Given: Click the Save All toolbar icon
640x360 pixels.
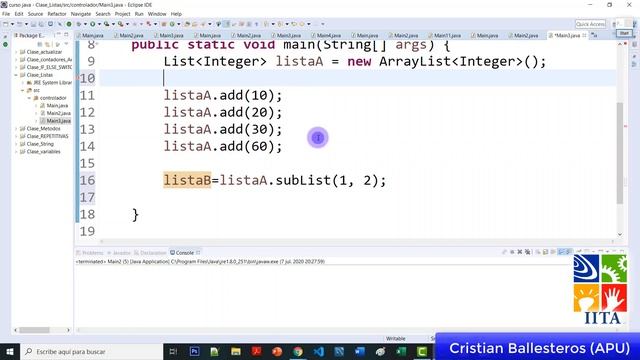Looking at the screenshot, I should click(x=41, y=24).
